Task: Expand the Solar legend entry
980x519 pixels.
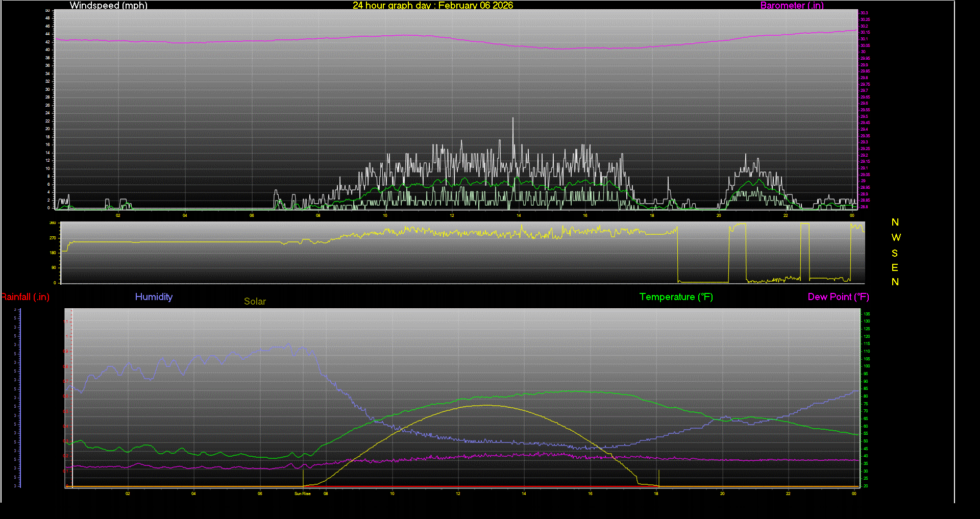Action: pyautogui.click(x=255, y=301)
